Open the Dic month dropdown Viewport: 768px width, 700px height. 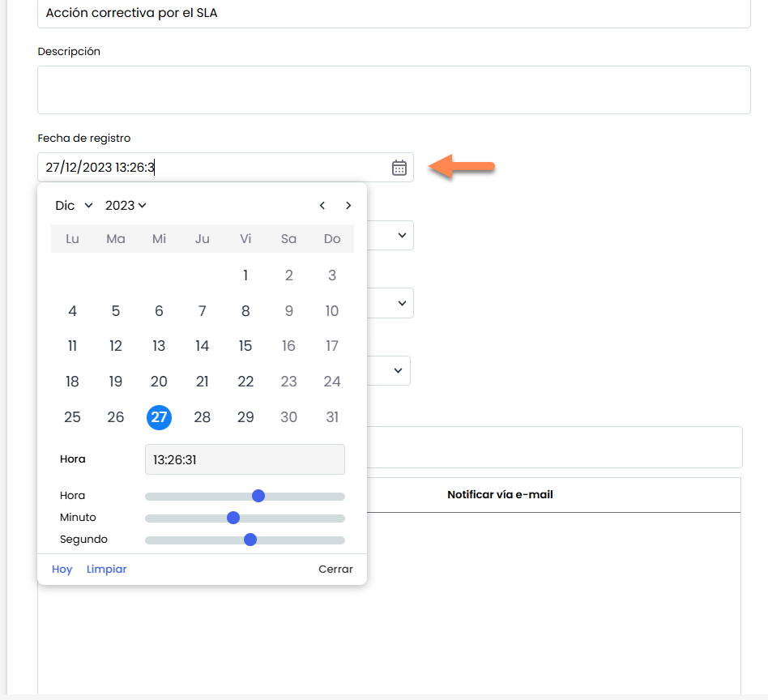[x=74, y=206]
